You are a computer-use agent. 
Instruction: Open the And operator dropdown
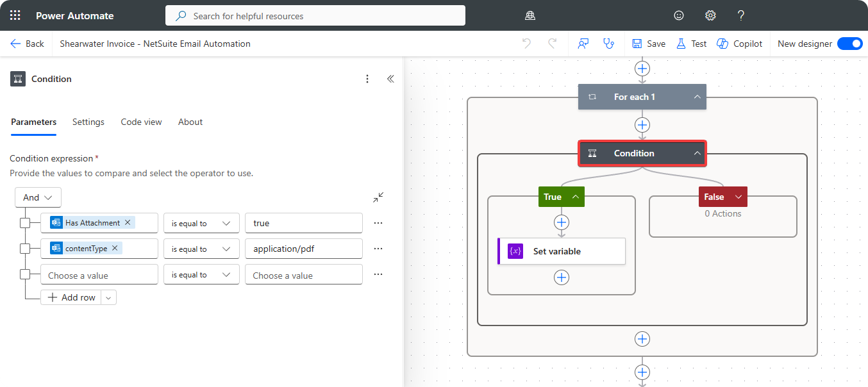(x=38, y=197)
